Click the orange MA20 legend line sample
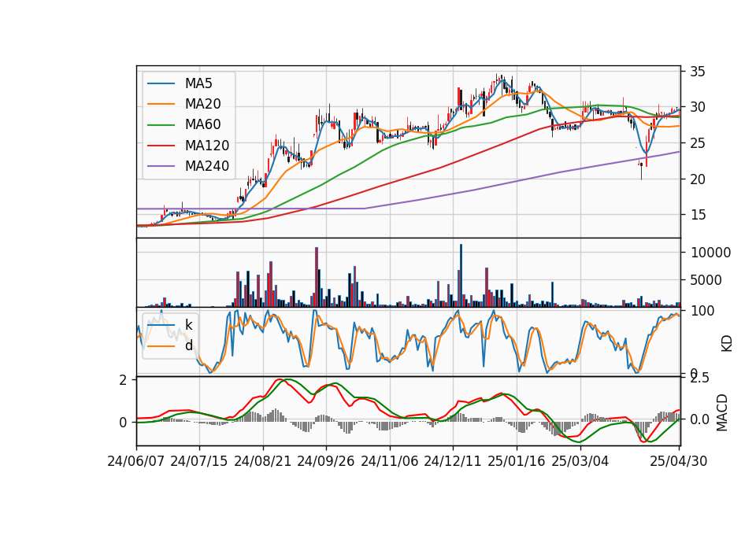This screenshot has width=756, height=543. click(161, 104)
